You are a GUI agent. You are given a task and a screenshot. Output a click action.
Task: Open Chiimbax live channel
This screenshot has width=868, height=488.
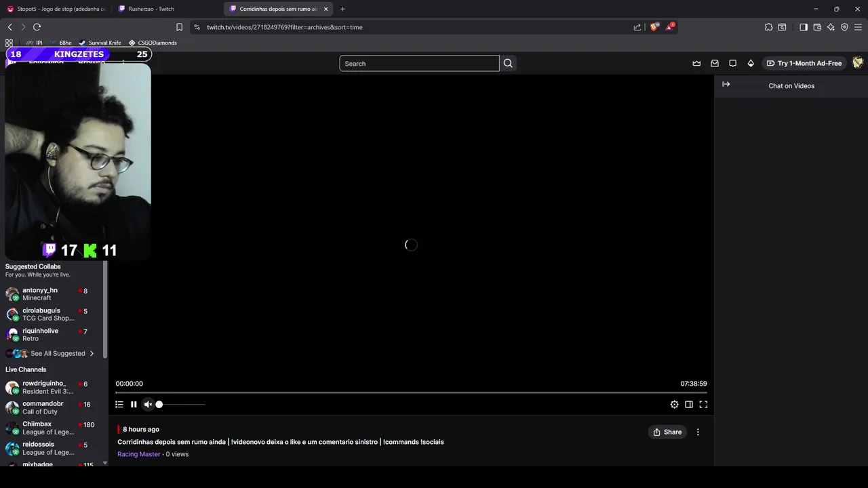click(x=54, y=428)
